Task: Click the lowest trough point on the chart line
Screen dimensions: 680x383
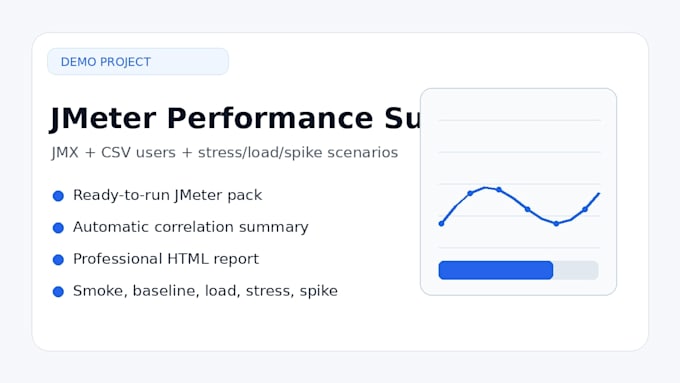Action: point(556,224)
